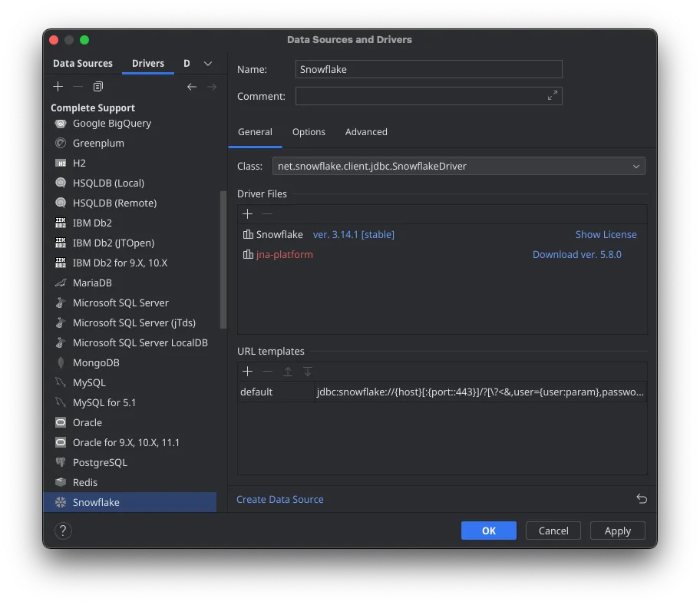Viewport: 700px width, 605px height.
Task: Click the reset changes arrow icon
Action: [x=642, y=499]
